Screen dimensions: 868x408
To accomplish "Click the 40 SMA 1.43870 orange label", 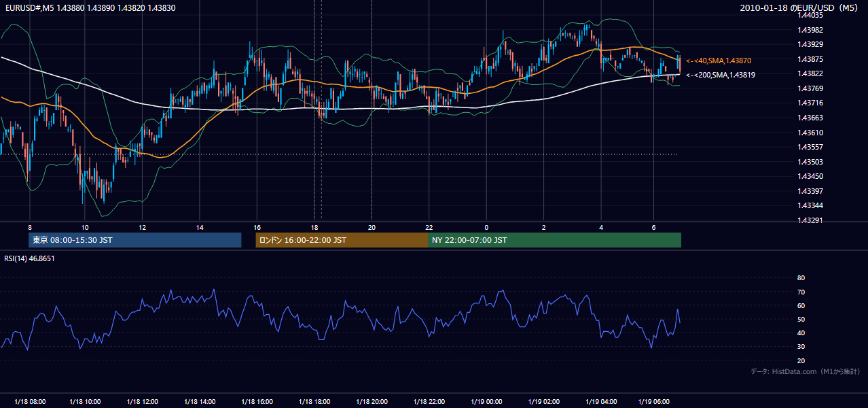I will (719, 61).
